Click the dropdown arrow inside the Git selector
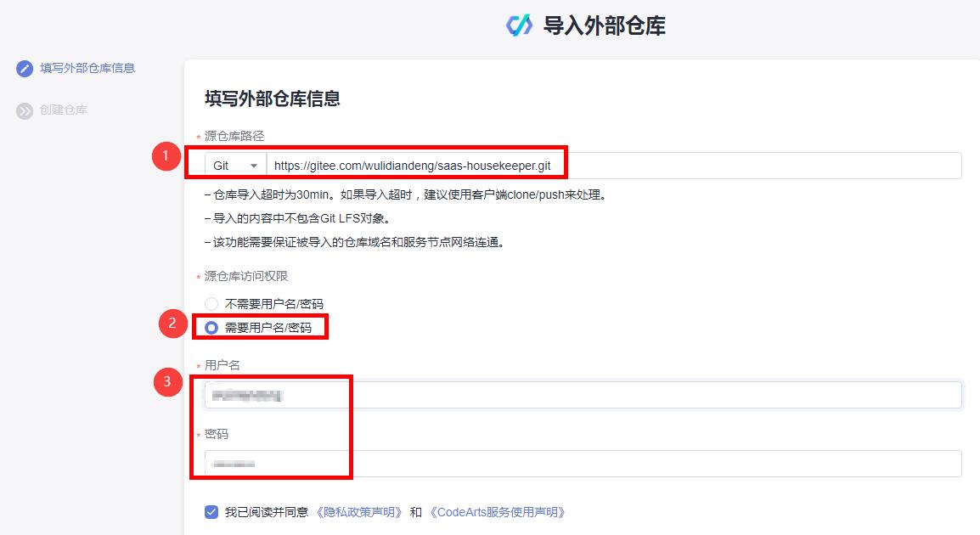Viewport: 980px width, 535px height. pyautogui.click(x=252, y=165)
